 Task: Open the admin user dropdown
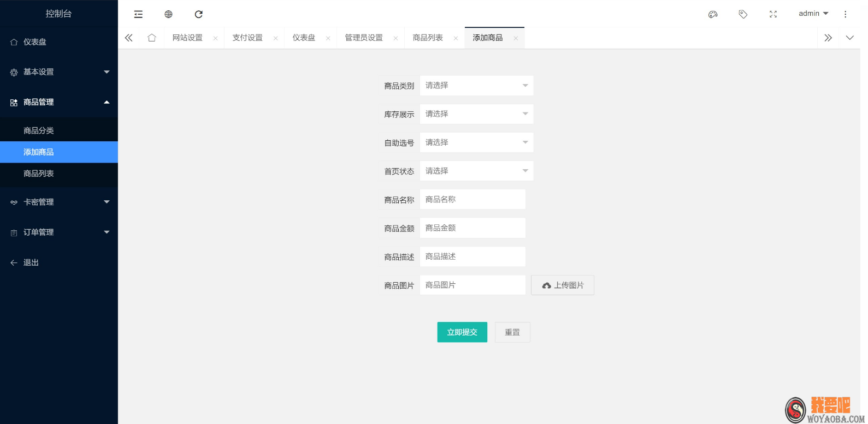(x=813, y=14)
